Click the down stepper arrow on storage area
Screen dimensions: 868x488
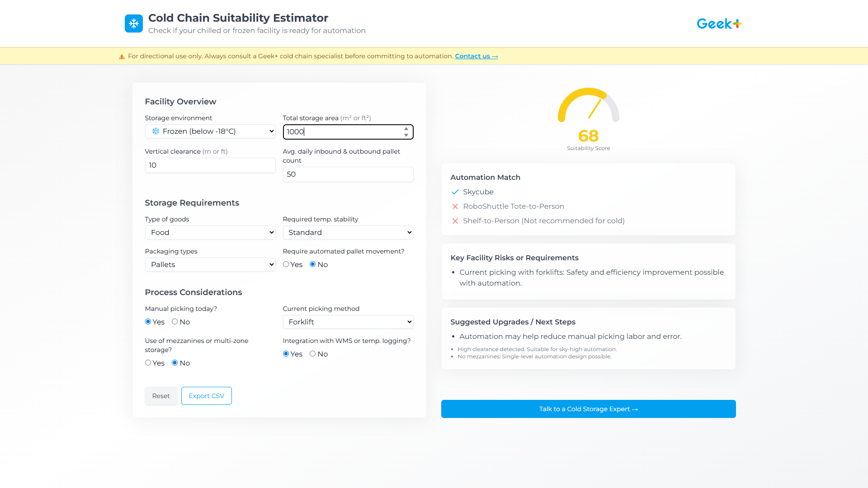click(x=405, y=135)
